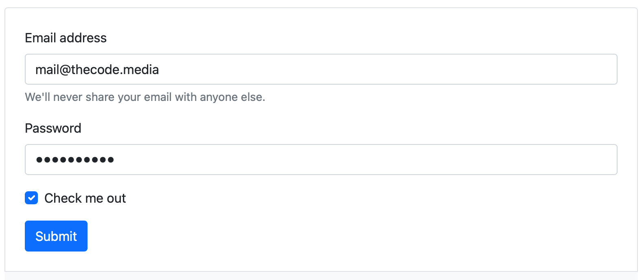
Task: Place cursor in mail@thecode.media text
Action: coord(97,70)
